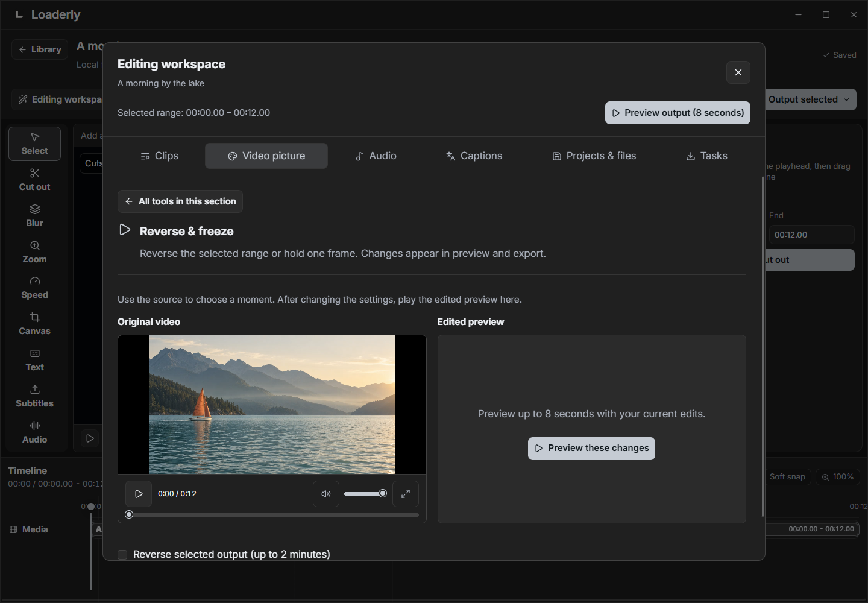Click the original video thumbnail

pos(272,405)
